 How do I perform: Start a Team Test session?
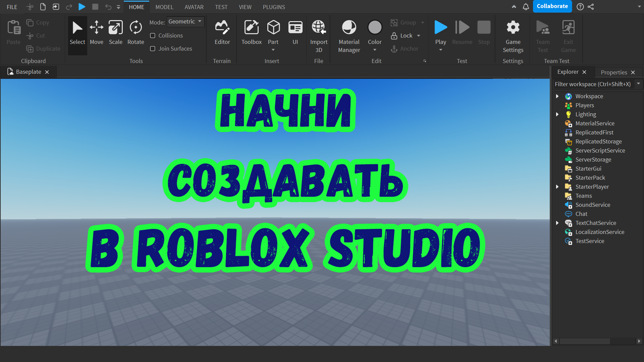click(x=542, y=35)
